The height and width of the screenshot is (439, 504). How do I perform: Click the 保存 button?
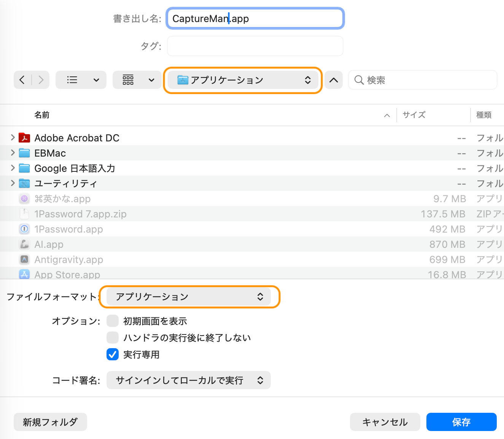[x=461, y=422]
